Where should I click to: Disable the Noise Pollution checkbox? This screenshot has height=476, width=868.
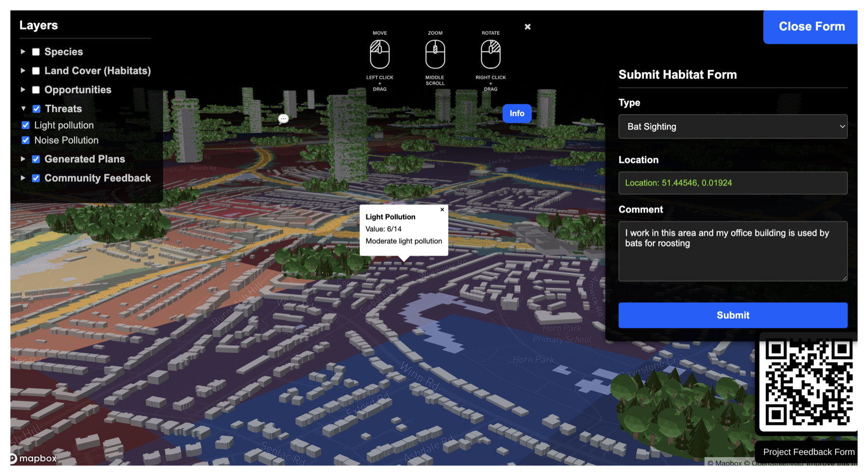(26, 140)
